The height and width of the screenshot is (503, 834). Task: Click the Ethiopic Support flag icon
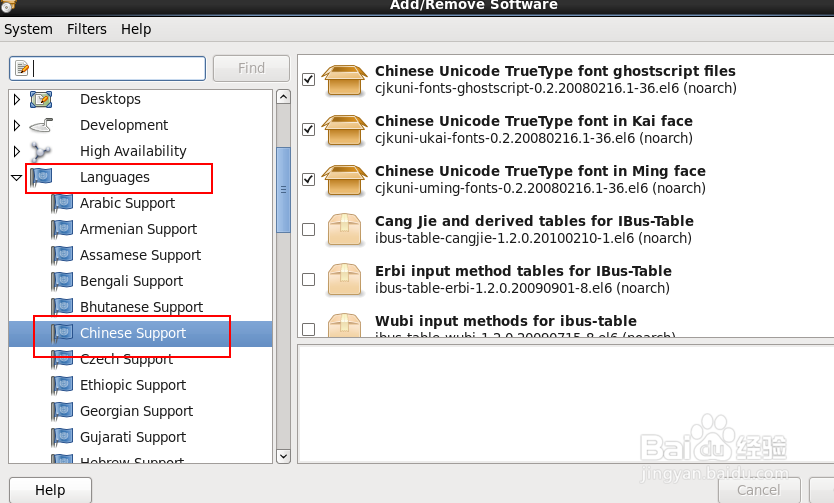pyautogui.click(x=62, y=385)
